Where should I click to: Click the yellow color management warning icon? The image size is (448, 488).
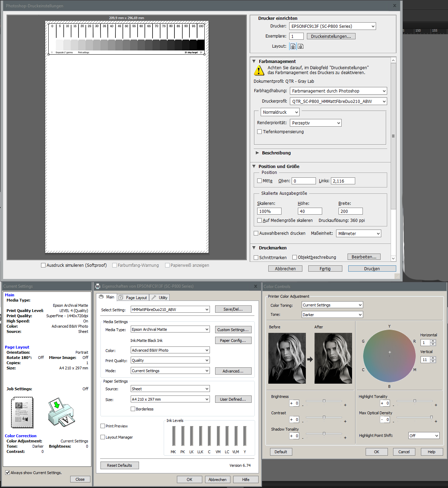[259, 71]
